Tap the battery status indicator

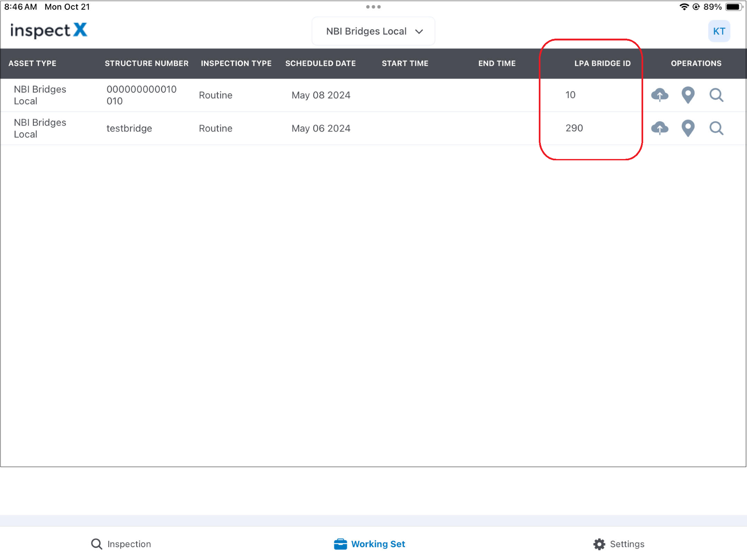(733, 7)
